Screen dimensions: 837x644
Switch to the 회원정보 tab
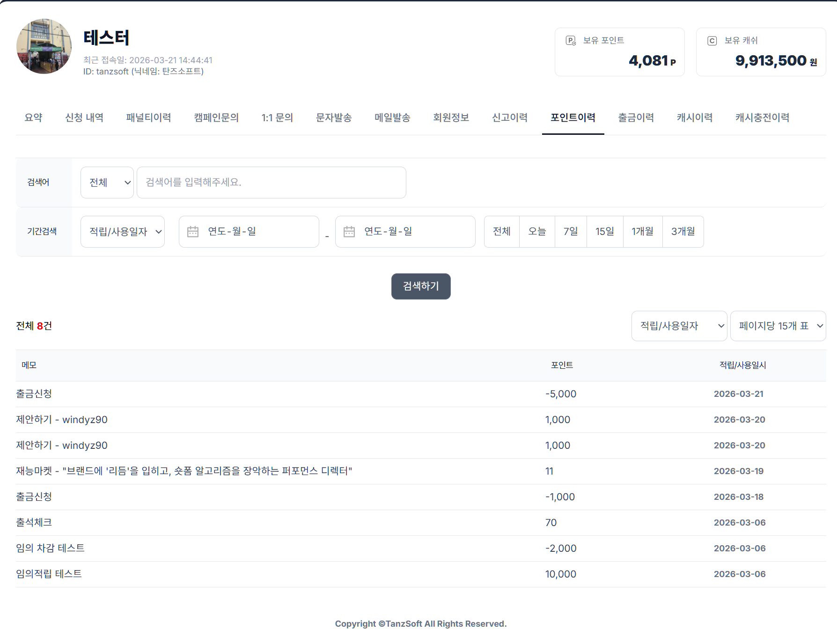(x=451, y=118)
